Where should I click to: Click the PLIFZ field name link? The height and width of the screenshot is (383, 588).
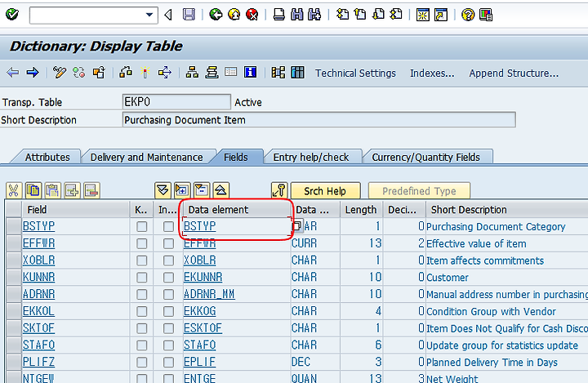pyautogui.click(x=38, y=362)
